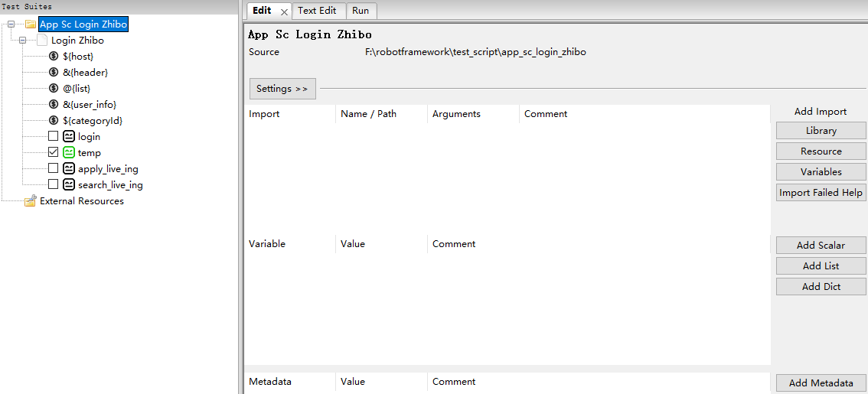Click the search_live_ing test case robot icon

69,184
